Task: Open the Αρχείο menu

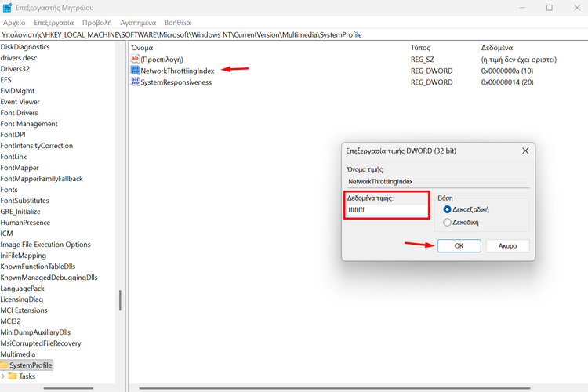Action: click(14, 23)
